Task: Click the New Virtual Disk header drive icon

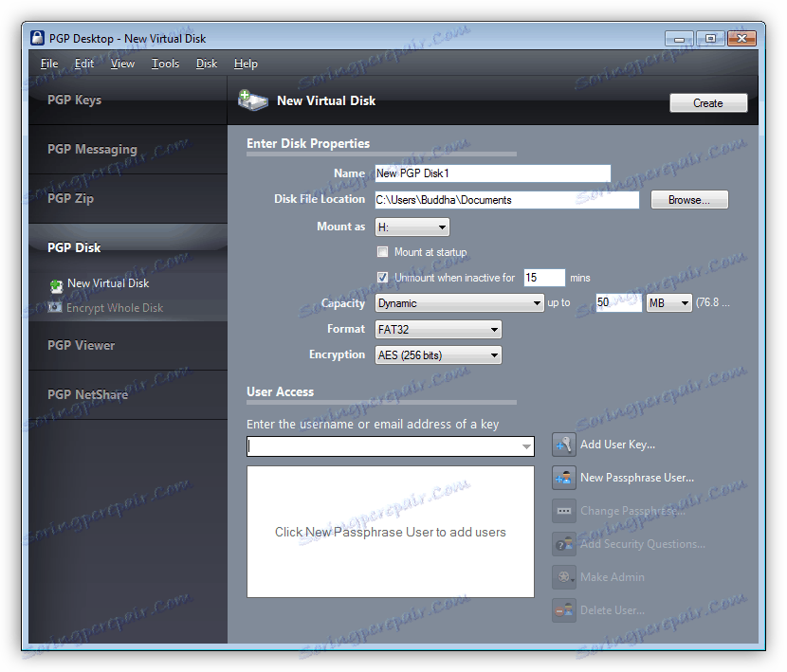Action: point(252,100)
